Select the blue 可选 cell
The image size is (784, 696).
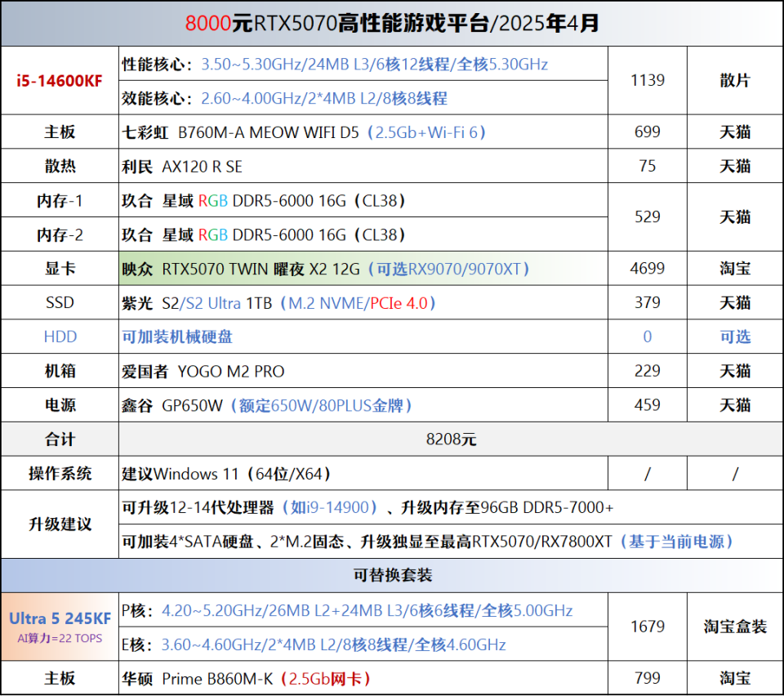735,337
